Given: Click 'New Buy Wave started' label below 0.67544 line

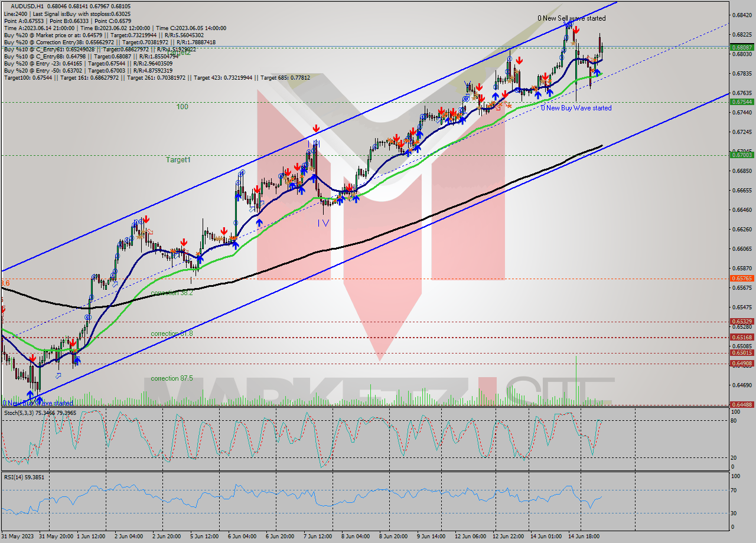Looking at the screenshot, I should [576, 108].
